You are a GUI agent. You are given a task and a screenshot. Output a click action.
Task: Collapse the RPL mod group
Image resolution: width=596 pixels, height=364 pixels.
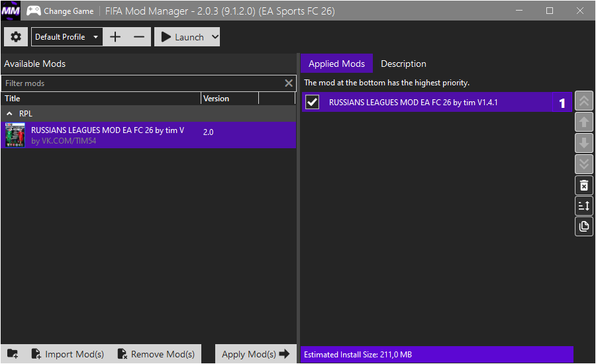[x=9, y=114]
